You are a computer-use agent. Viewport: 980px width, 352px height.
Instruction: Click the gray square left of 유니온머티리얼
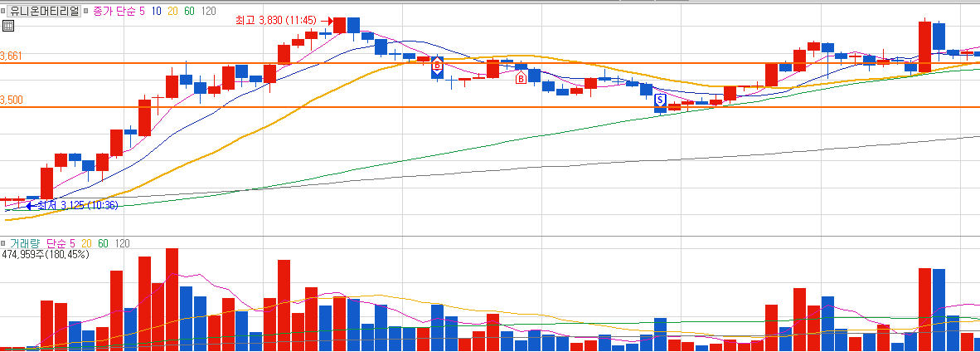pos(3,11)
